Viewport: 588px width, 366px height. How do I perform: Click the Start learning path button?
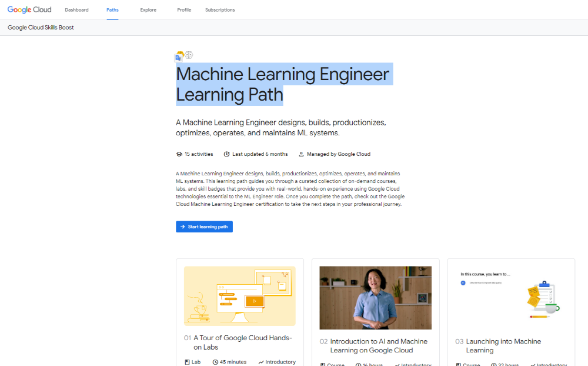[205, 227]
